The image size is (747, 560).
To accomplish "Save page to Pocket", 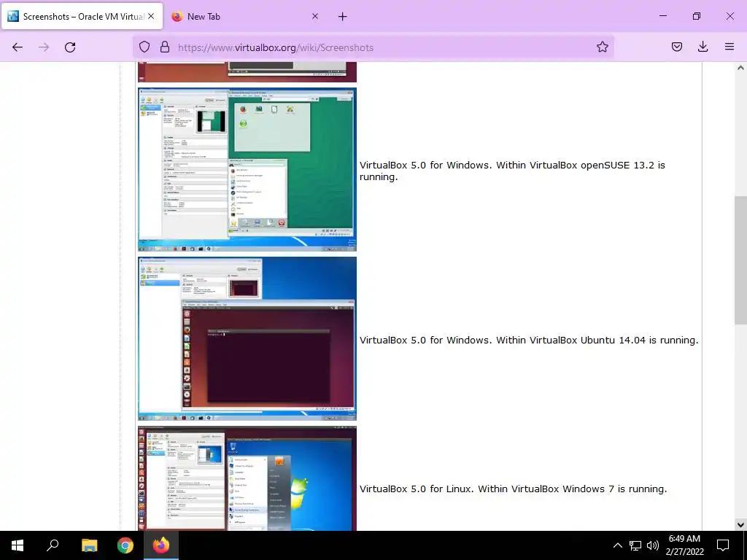I will [x=676, y=47].
